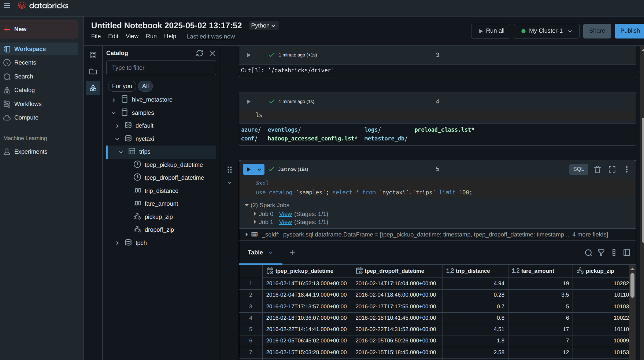Open Last edit was now history link
Image resolution: width=644 pixels, height=360 pixels.
click(211, 37)
